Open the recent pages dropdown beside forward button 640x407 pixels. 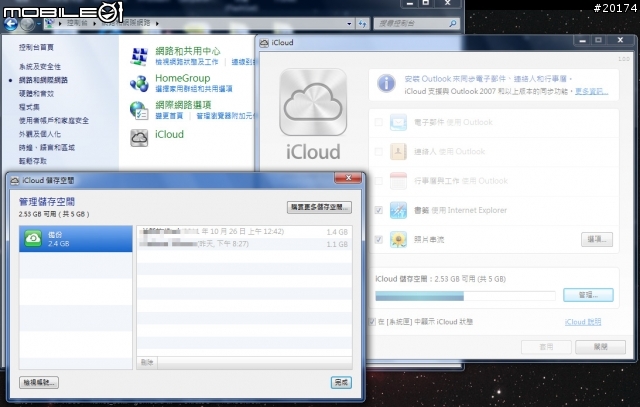[x=39, y=24]
